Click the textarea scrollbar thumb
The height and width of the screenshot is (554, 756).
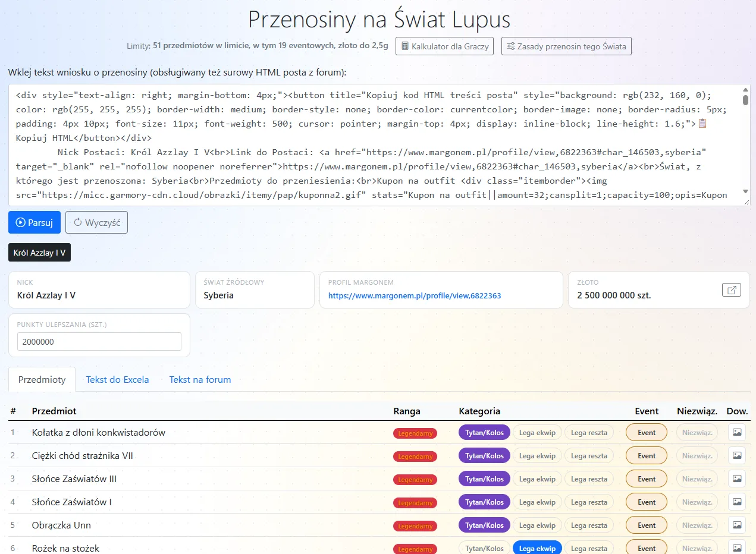tap(745, 99)
